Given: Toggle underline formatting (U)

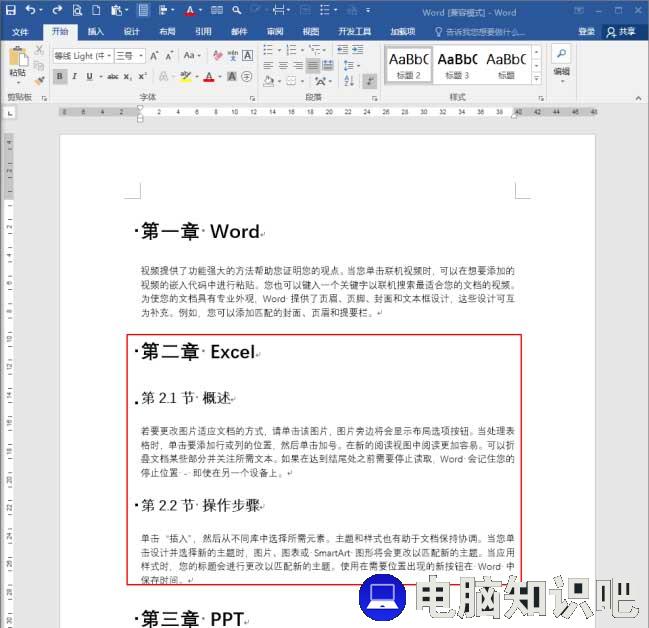Looking at the screenshot, I should click(89, 77).
